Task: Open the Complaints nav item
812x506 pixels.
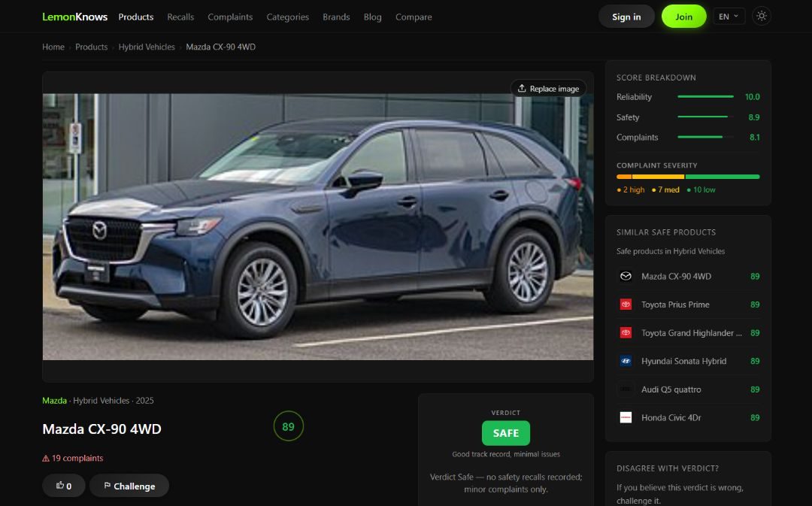Action: click(230, 17)
